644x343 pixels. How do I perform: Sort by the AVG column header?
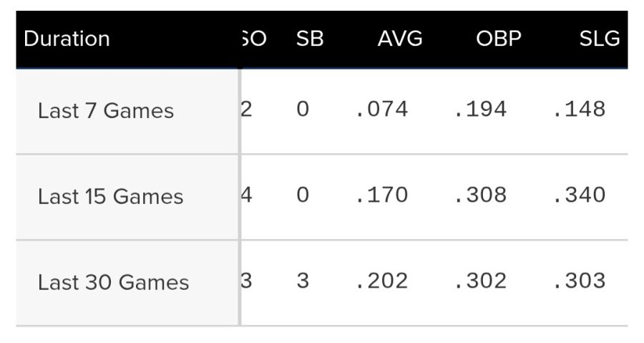pos(400,39)
